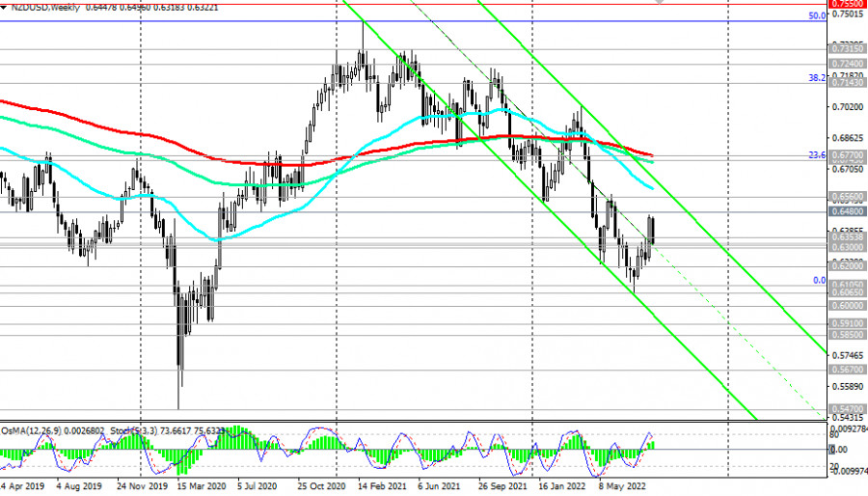Click the 4 Aug 2019 date label
The width and height of the screenshot is (868, 496).
pos(79,486)
